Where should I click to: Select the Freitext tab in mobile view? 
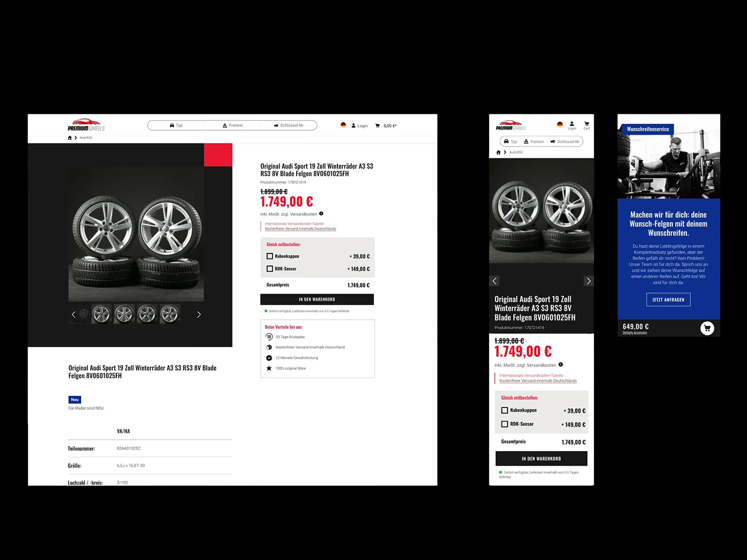click(x=534, y=141)
